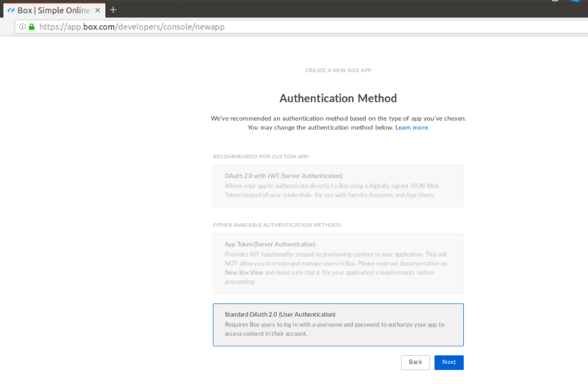Click the CREATE A NEW BOX APP label
Image resolution: width=588 pixels, height=384 pixels.
tap(338, 70)
